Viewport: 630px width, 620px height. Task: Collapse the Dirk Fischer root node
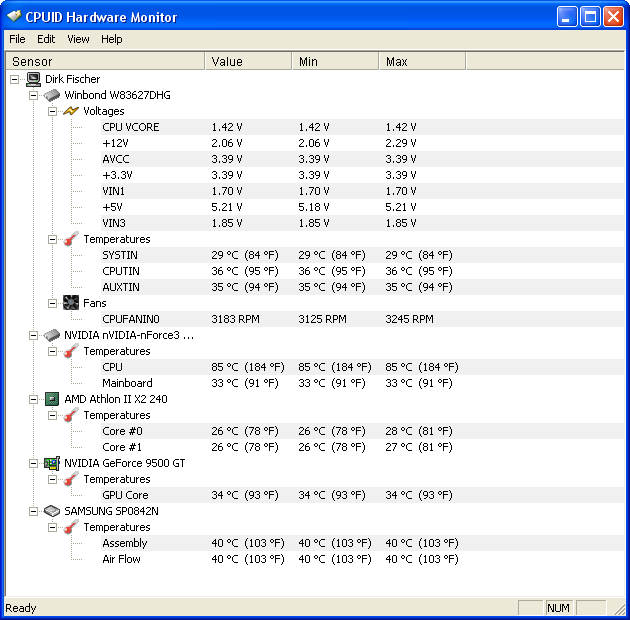(x=14, y=80)
